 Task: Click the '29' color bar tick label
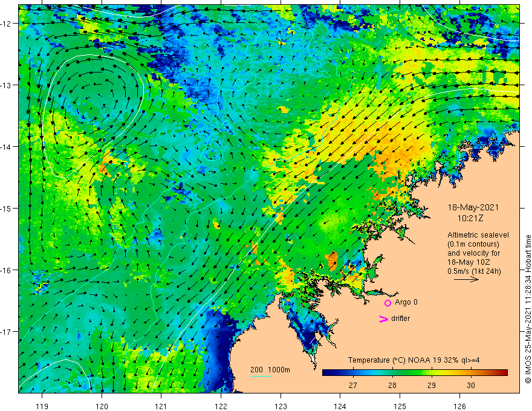(431, 385)
